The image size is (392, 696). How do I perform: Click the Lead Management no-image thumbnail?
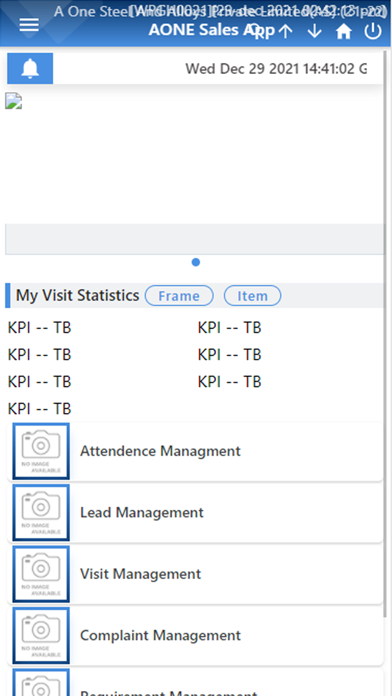41,513
